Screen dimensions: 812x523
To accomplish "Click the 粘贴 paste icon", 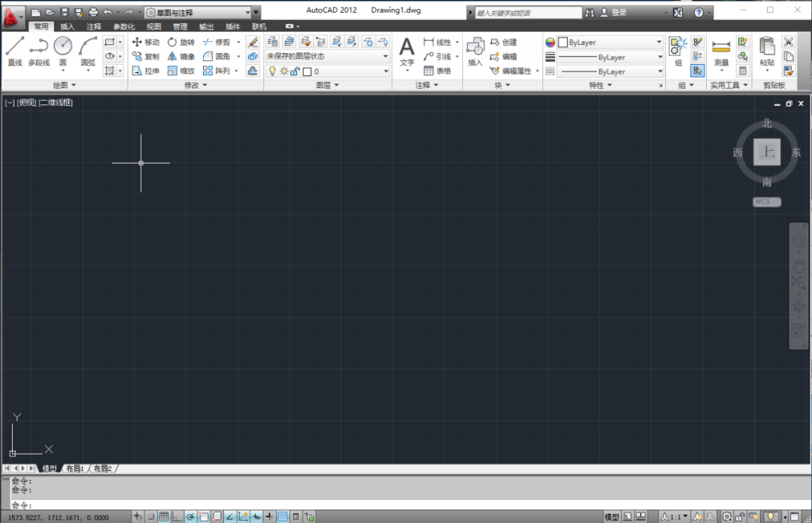I will [767, 52].
